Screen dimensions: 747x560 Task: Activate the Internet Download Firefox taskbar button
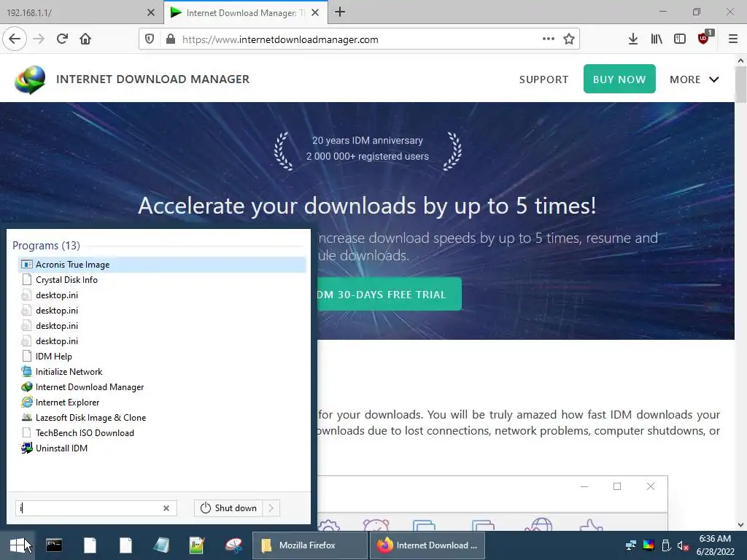pyautogui.click(x=427, y=545)
